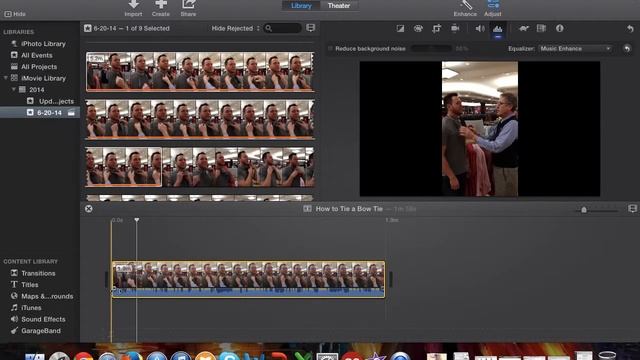Click the How to Tie a Bow Tie title
Viewport: 640px width, 360px height.
pyautogui.click(x=349, y=209)
